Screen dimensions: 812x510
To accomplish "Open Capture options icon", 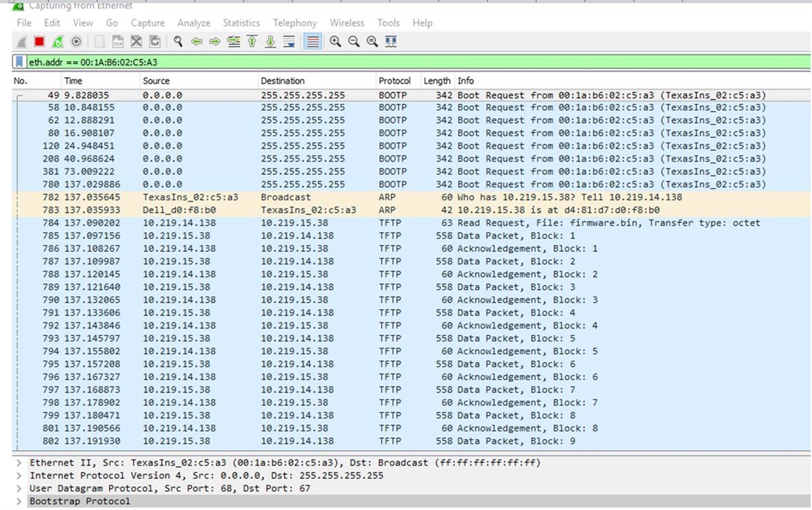I will coord(76,42).
